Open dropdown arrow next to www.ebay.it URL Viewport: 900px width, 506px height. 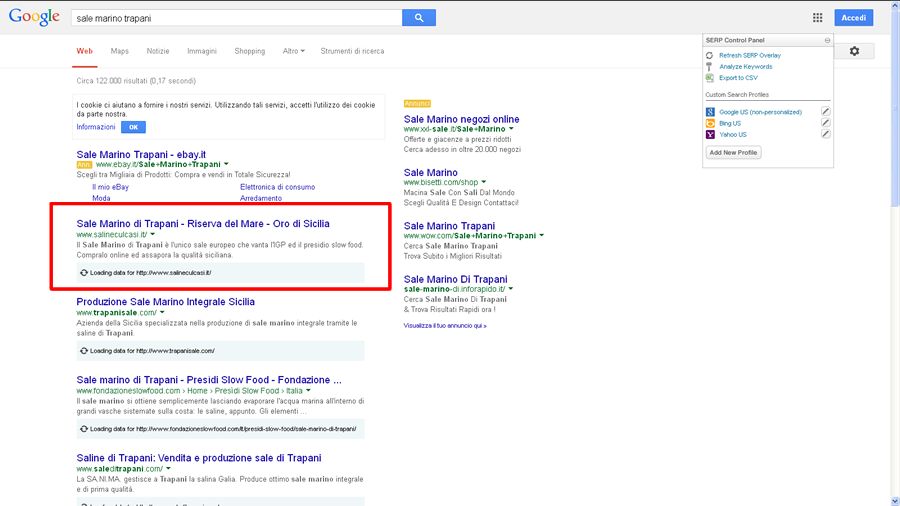click(226, 164)
